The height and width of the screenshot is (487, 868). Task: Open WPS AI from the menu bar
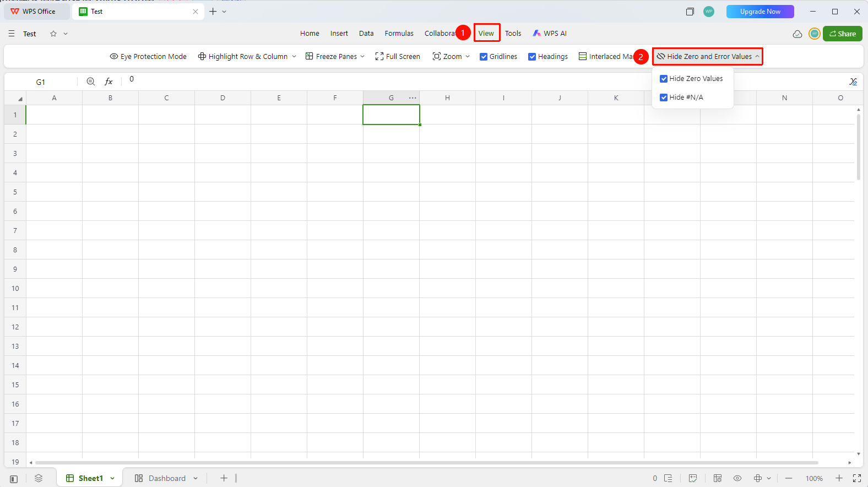[550, 34]
